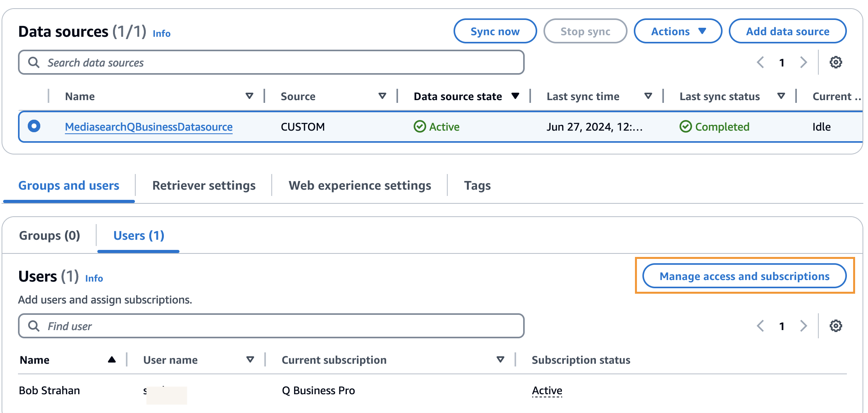This screenshot has height=413, width=868.
Task: Go to previous page of users
Action: click(760, 326)
